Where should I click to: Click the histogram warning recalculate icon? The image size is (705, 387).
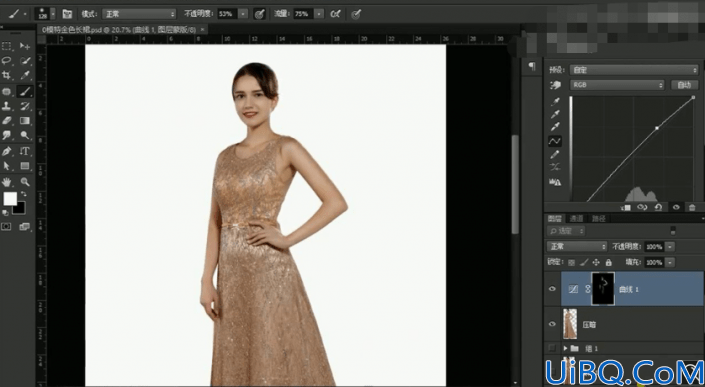tap(555, 182)
